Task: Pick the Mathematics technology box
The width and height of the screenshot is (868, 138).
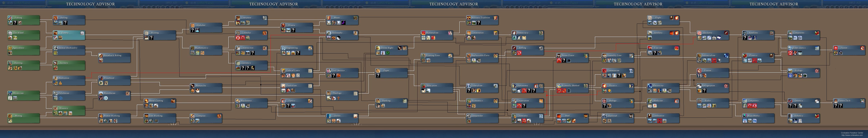Action: coord(206,50)
